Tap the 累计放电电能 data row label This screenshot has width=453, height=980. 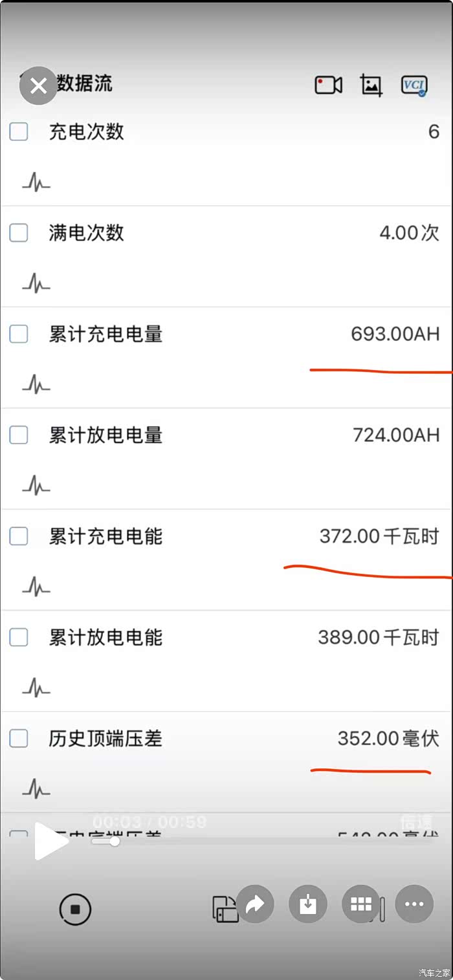(x=105, y=638)
